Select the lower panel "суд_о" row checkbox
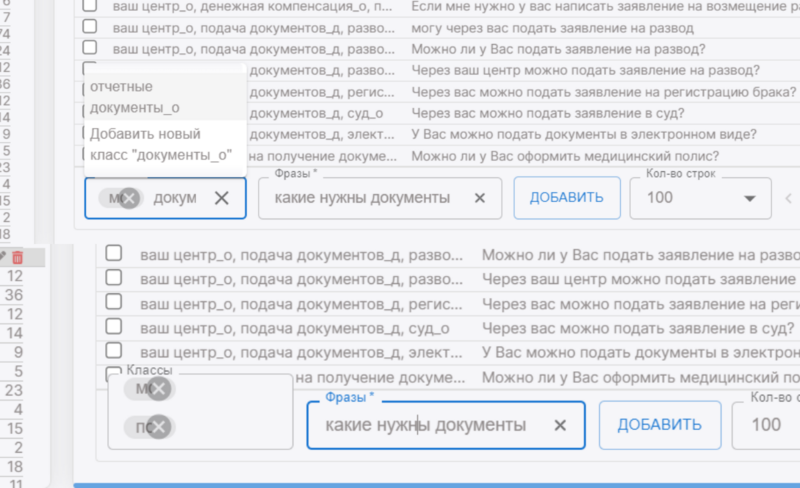 click(x=114, y=327)
